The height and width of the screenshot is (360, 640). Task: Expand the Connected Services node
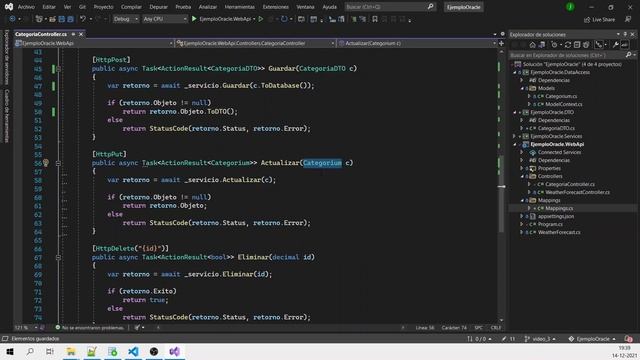pos(522,152)
